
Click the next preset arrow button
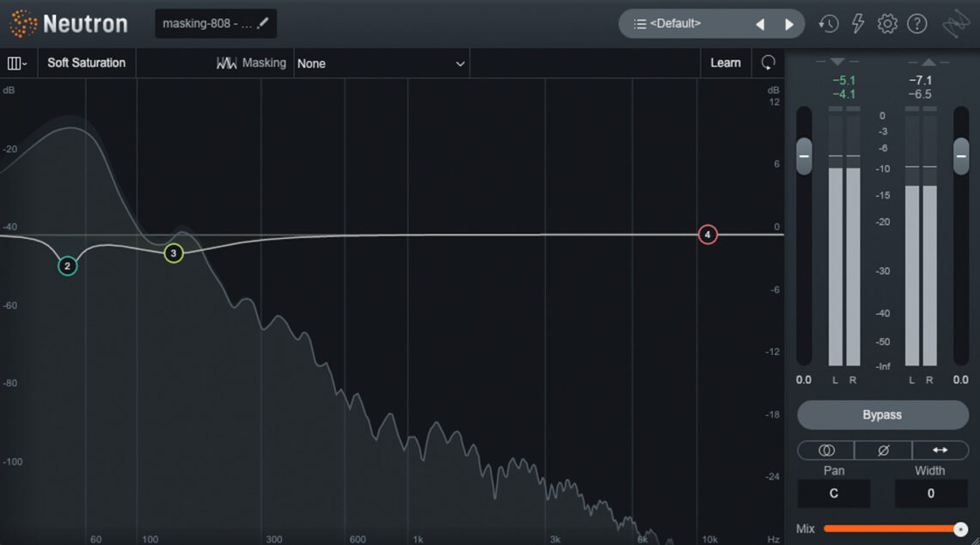tap(789, 24)
